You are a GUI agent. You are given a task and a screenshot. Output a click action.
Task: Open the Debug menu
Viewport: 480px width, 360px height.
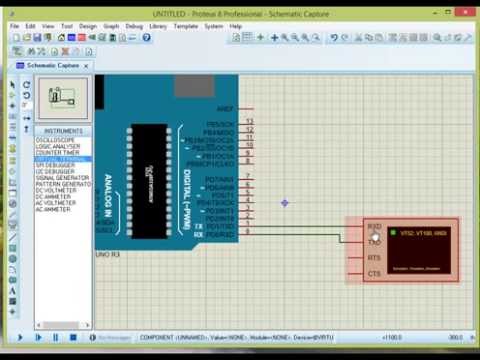134,26
